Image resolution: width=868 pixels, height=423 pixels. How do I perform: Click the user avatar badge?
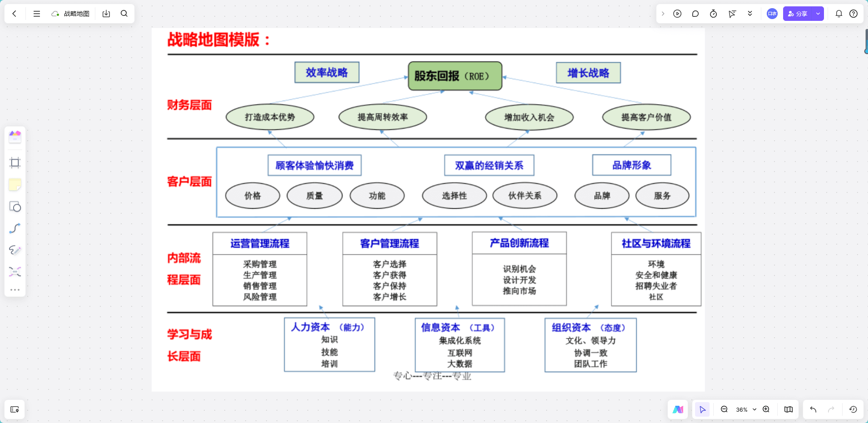(772, 14)
